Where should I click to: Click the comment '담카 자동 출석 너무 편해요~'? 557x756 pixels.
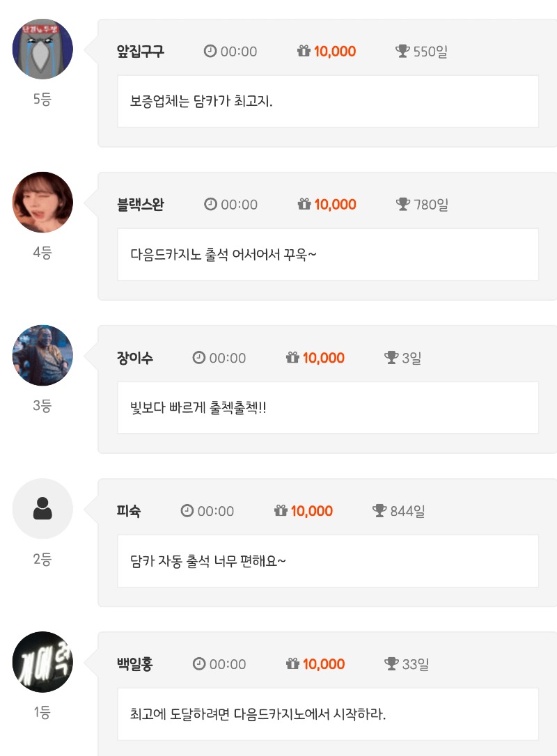pos(208,561)
